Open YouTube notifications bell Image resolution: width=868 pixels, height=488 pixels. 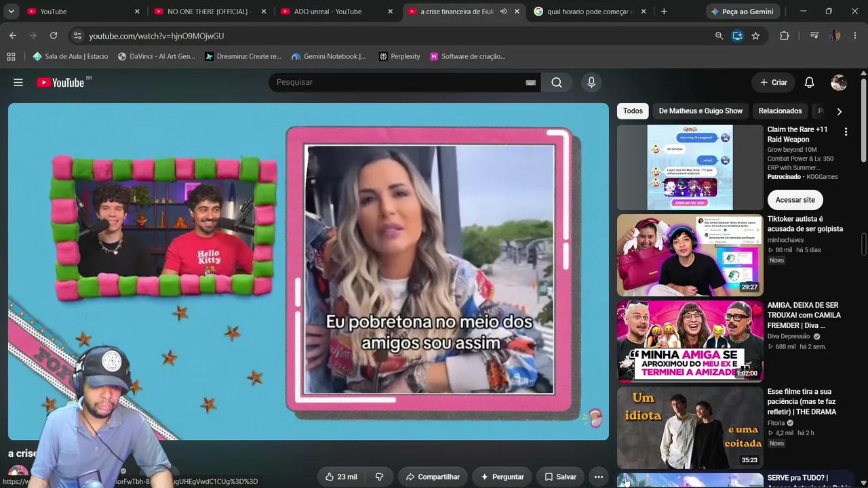[809, 83]
